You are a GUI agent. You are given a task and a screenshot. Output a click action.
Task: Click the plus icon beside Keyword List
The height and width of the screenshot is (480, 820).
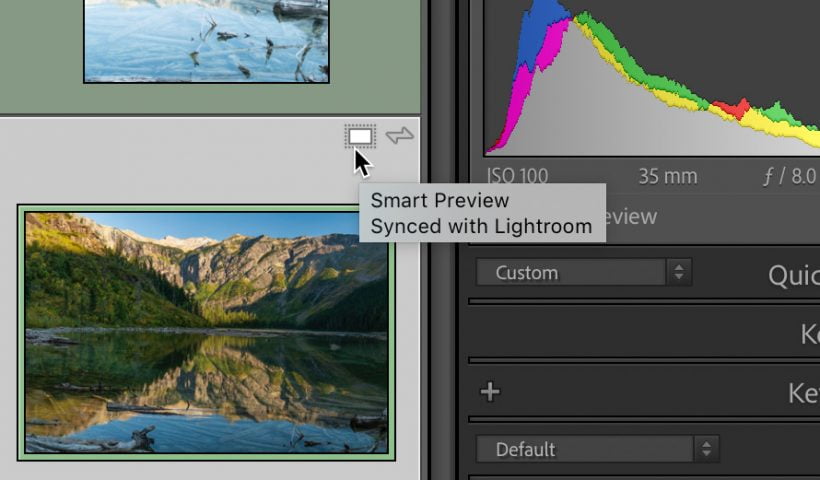click(490, 391)
